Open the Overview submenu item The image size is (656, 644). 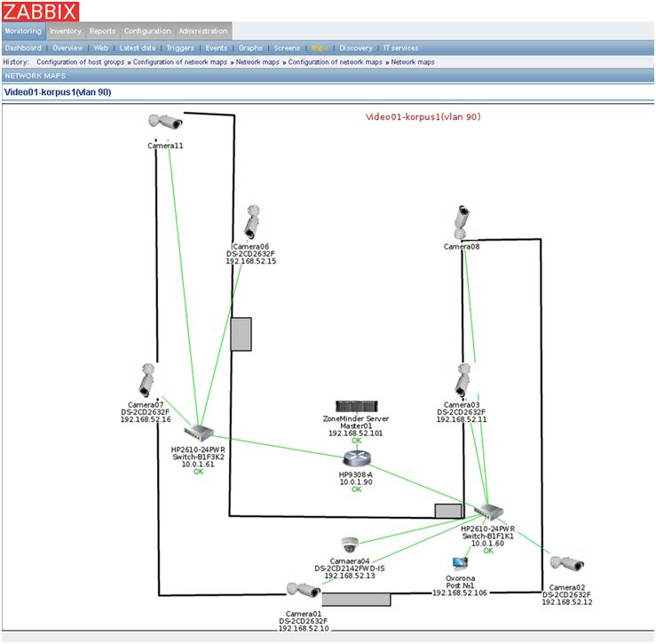point(67,48)
